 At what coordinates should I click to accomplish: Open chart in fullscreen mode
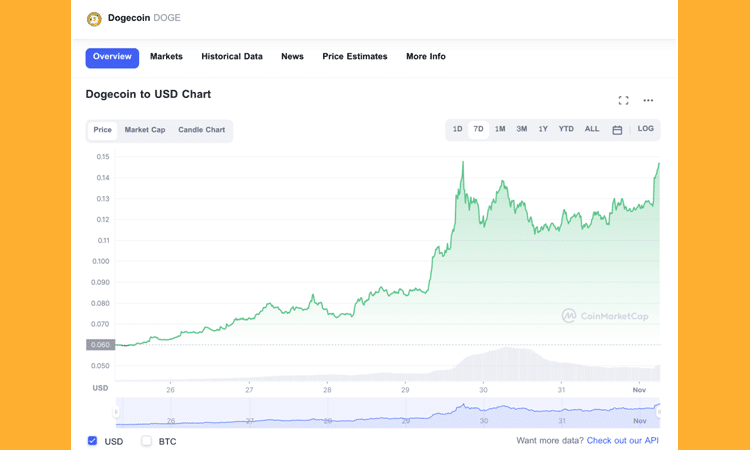[x=623, y=100]
